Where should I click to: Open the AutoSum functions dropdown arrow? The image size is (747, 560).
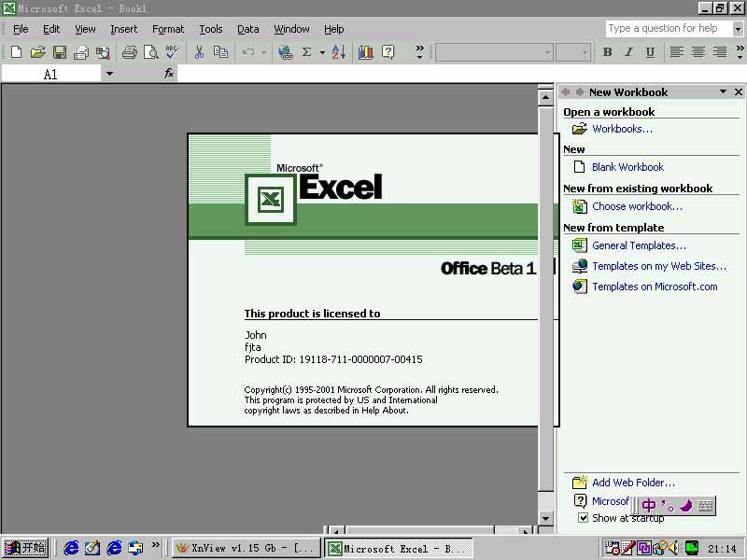(322, 52)
